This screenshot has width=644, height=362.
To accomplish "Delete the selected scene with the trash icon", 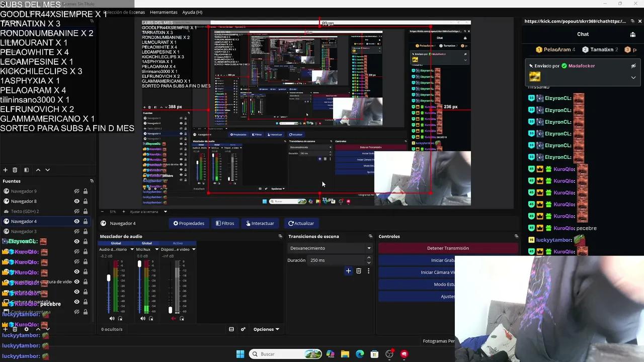I will click(x=15, y=170).
